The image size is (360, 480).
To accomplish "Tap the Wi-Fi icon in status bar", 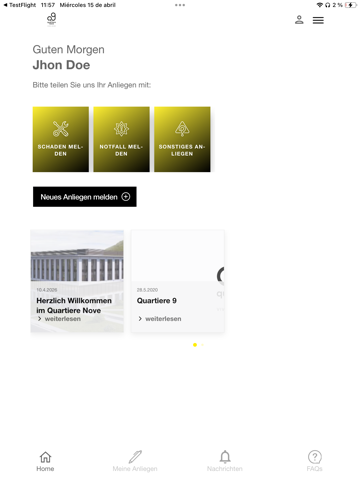I will (320, 5).
